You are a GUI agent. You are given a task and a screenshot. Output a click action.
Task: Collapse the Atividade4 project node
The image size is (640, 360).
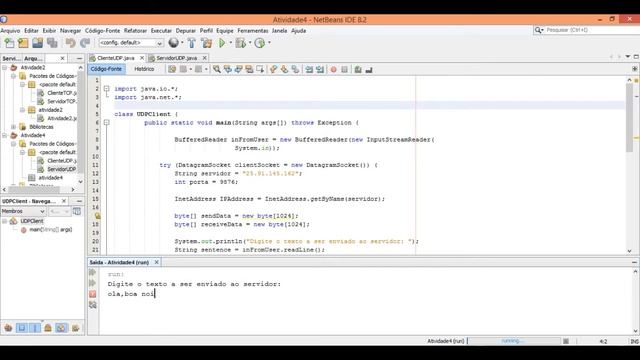coord(4,135)
